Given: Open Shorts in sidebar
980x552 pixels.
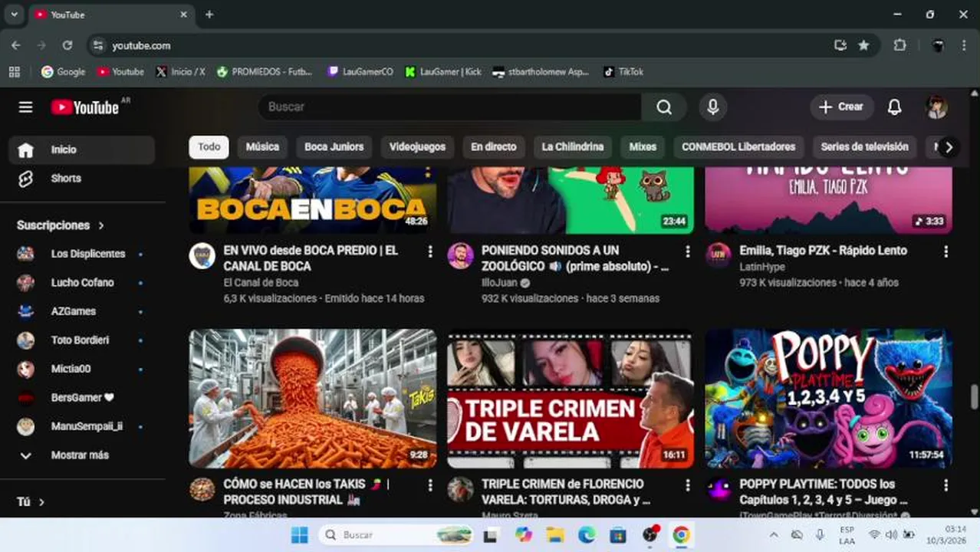Looking at the screenshot, I should pyautogui.click(x=82, y=179).
